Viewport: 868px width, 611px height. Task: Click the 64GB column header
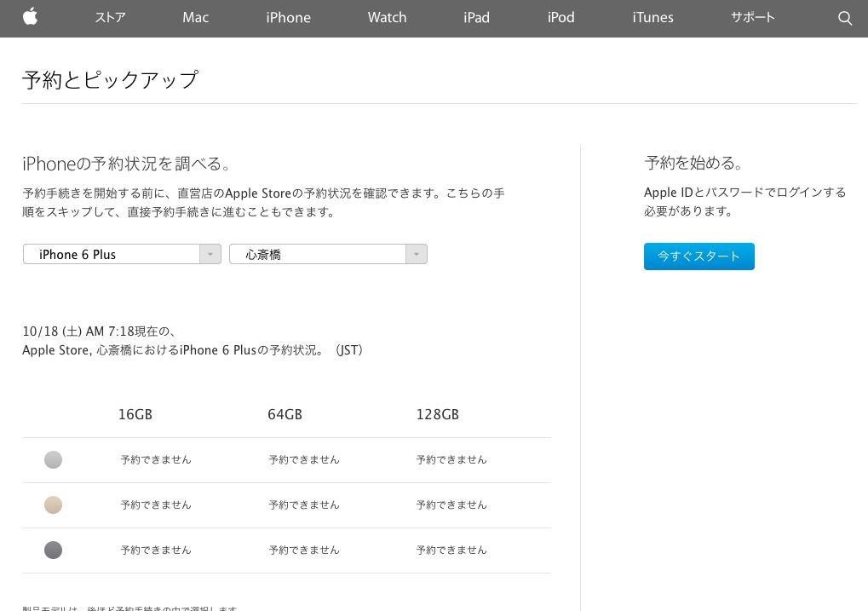(x=285, y=414)
